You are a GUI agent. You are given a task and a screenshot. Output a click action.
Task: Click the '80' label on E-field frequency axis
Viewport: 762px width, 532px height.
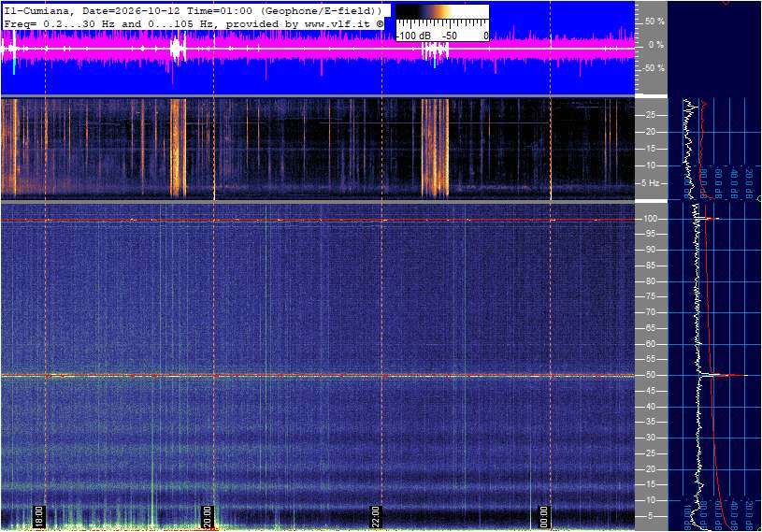(x=650, y=281)
